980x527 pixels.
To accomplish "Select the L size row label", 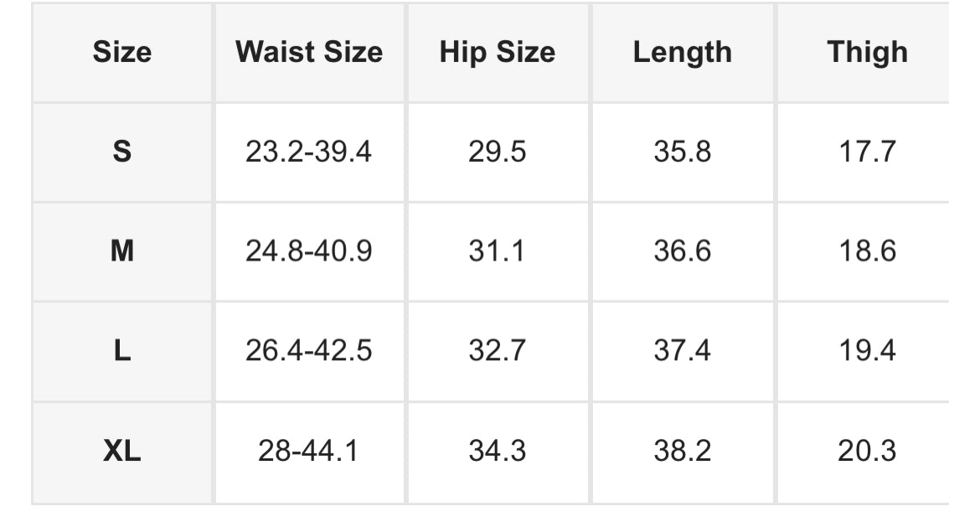I will point(122,351).
